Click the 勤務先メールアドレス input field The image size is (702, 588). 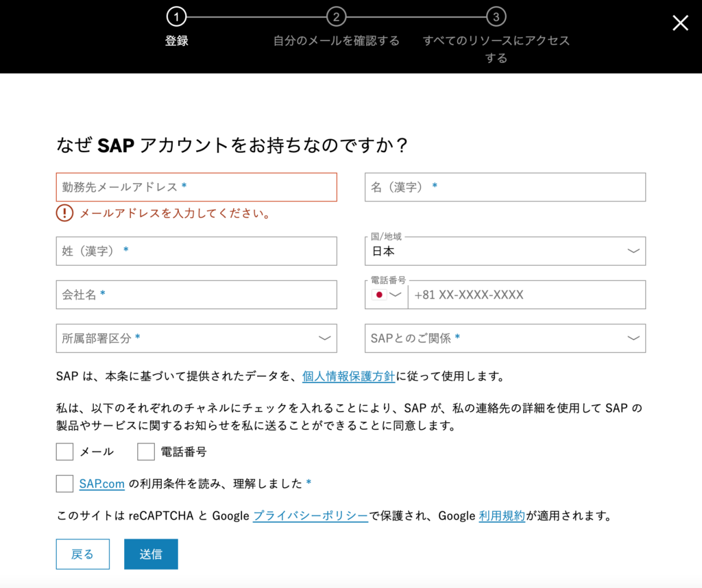[x=196, y=187]
